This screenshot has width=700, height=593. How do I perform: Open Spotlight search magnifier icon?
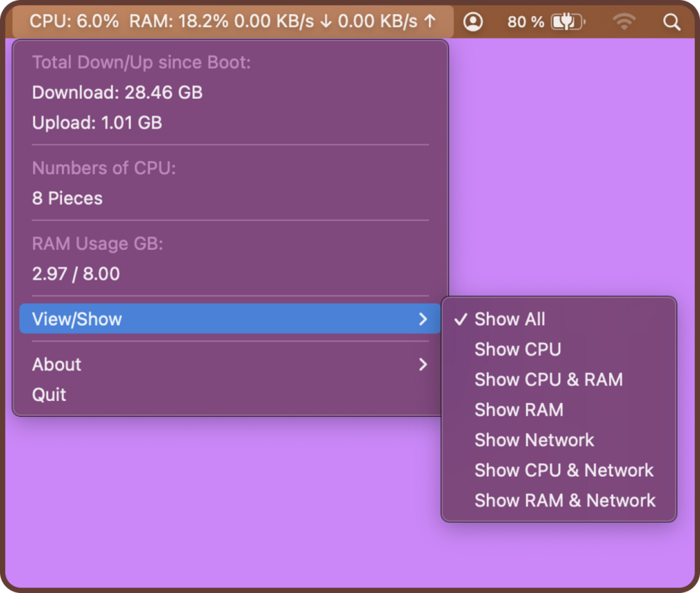pos(671,22)
